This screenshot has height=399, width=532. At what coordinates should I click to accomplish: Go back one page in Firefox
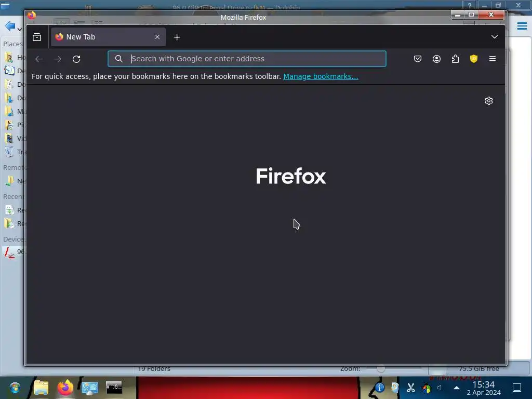(39, 59)
